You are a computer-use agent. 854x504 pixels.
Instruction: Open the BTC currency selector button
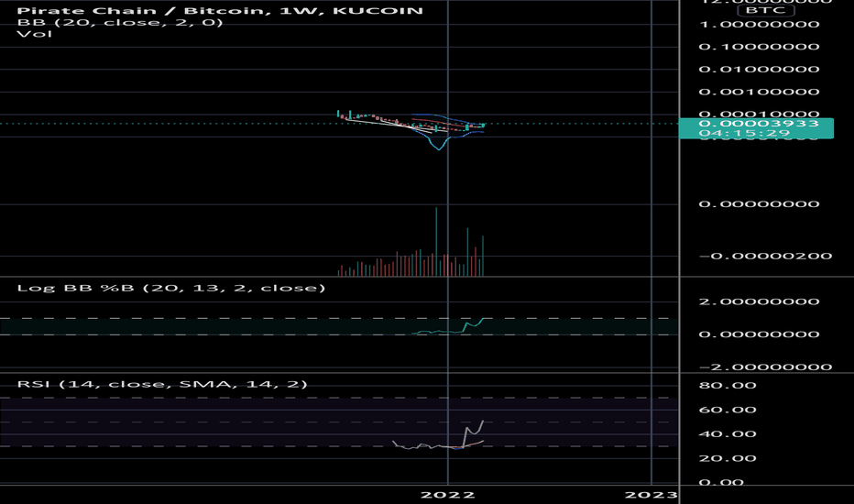[x=765, y=10]
